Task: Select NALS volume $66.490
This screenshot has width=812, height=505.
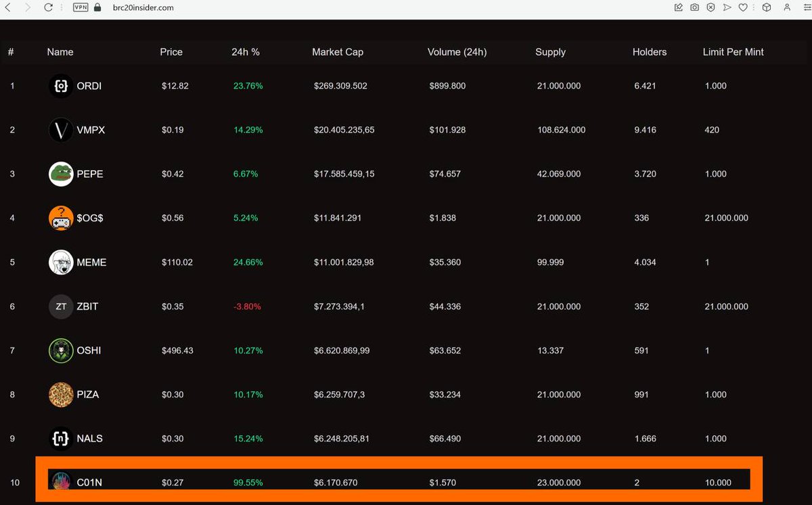Action: [x=445, y=438]
